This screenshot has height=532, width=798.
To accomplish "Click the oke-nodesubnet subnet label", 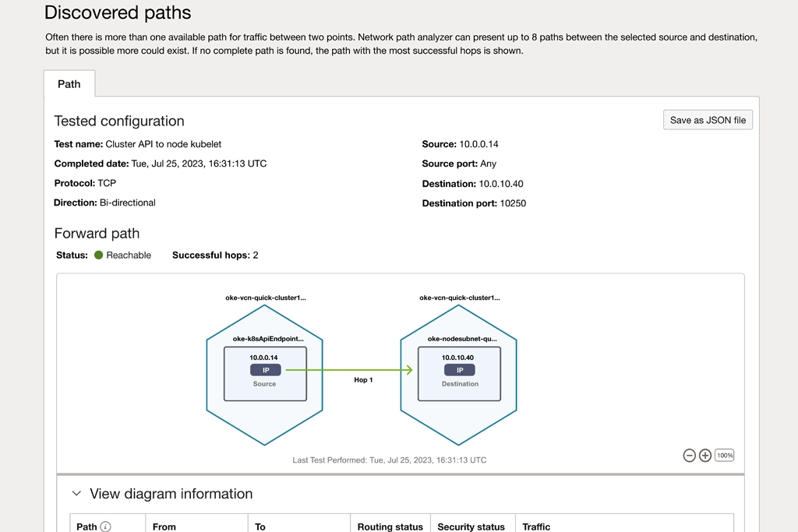I will [x=461, y=340].
